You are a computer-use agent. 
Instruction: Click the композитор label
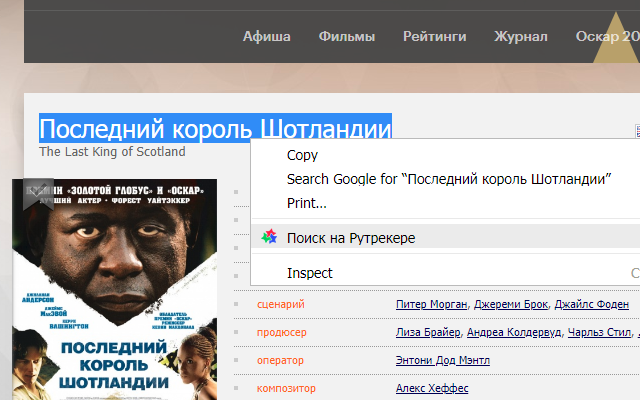tap(286, 389)
